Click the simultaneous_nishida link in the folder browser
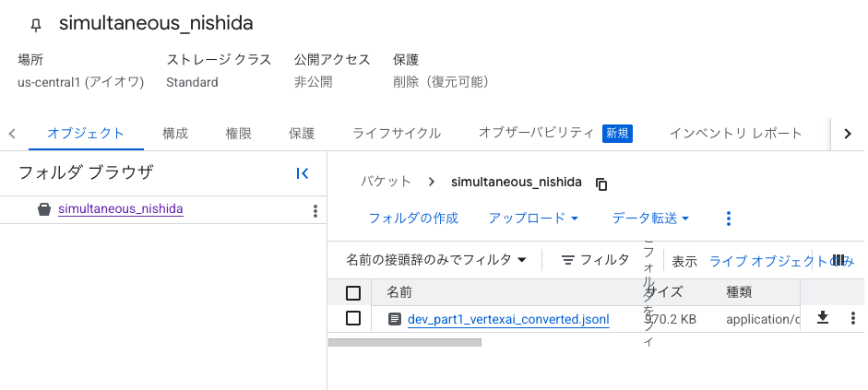The width and height of the screenshot is (868, 390). [x=121, y=209]
